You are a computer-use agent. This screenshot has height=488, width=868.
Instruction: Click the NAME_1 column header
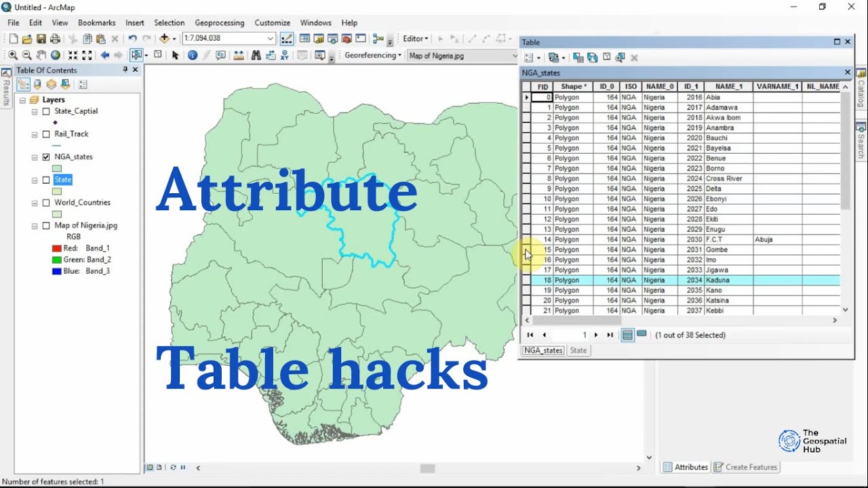(x=729, y=87)
